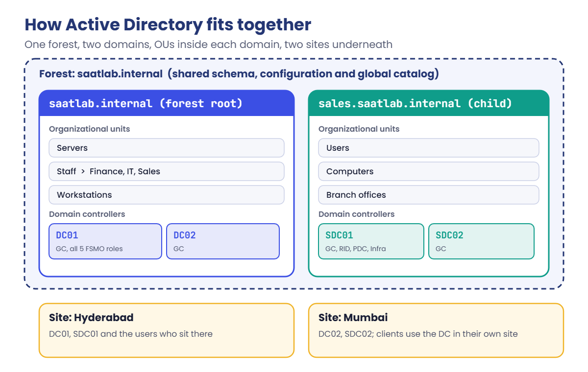Click 'Organizational units' label in forest root domain
Image resolution: width=588 pixels, height=372 pixels.
click(x=90, y=129)
